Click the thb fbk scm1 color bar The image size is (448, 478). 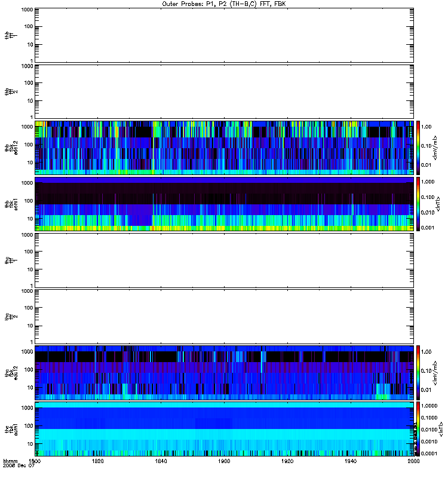point(418,204)
